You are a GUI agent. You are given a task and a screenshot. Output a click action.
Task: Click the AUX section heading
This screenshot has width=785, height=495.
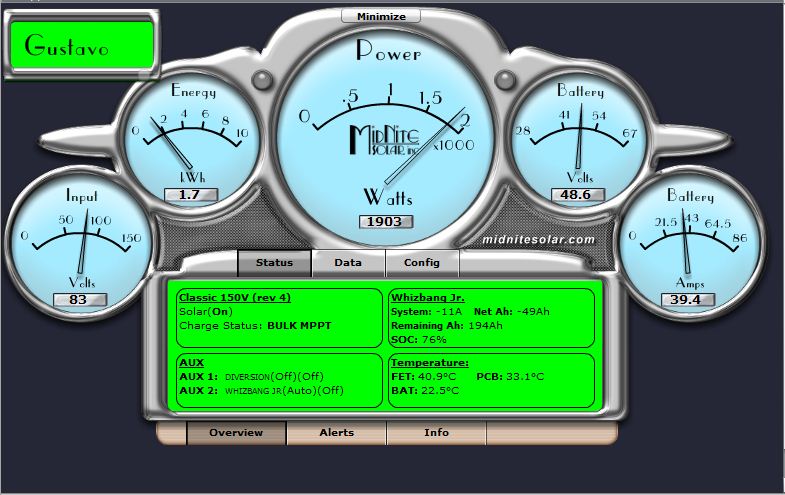[x=191, y=362]
